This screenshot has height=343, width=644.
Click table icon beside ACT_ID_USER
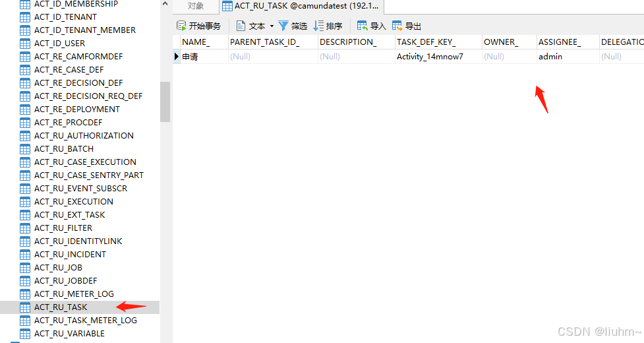click(25, 44)
